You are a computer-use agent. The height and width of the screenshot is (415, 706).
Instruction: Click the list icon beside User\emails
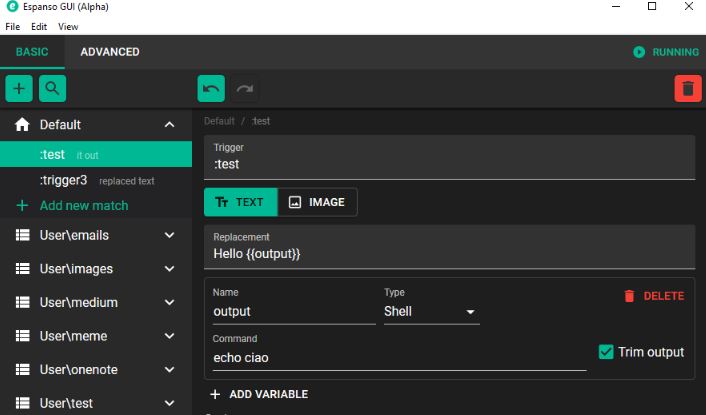coord(23,235)
